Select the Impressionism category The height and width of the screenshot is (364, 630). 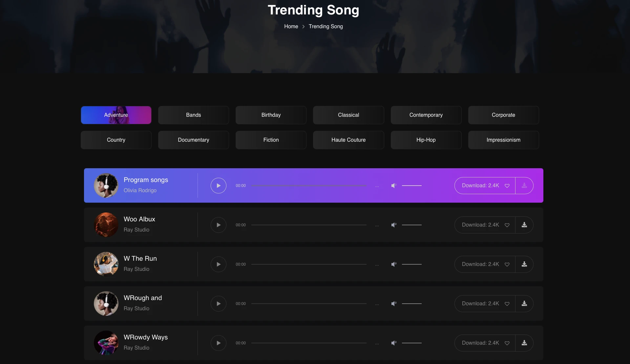[503, 140]
